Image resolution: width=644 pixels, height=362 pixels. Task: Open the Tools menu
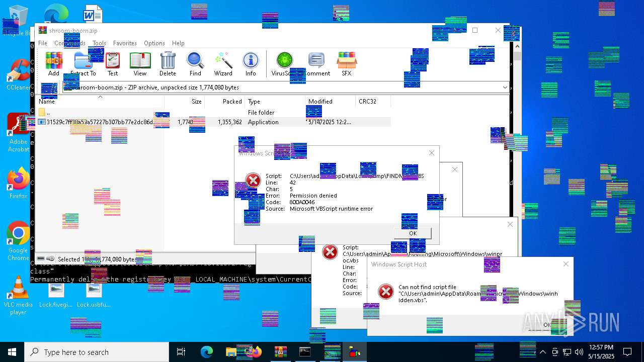point(99,43)
